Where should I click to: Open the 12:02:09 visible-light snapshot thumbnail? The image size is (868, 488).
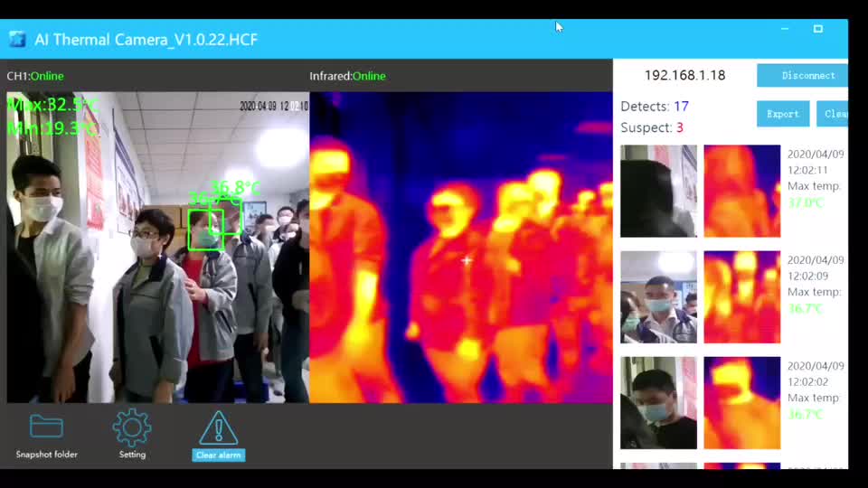tap(658, 297)
